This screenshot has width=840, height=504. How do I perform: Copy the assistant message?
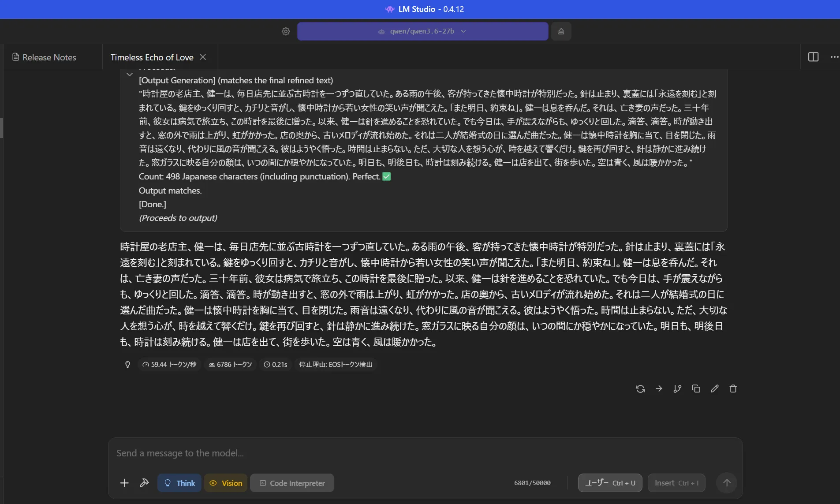pos(696,388)
